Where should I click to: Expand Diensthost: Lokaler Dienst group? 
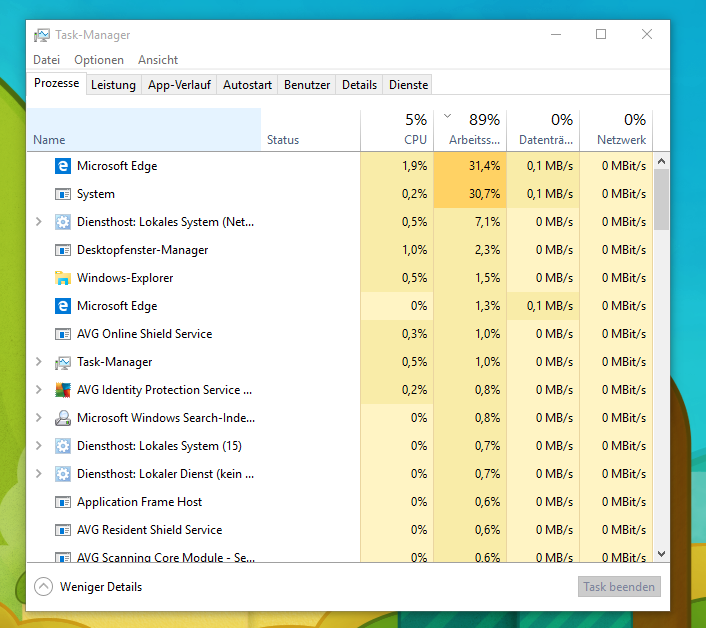pyautogui.click(x=39, y=474)
